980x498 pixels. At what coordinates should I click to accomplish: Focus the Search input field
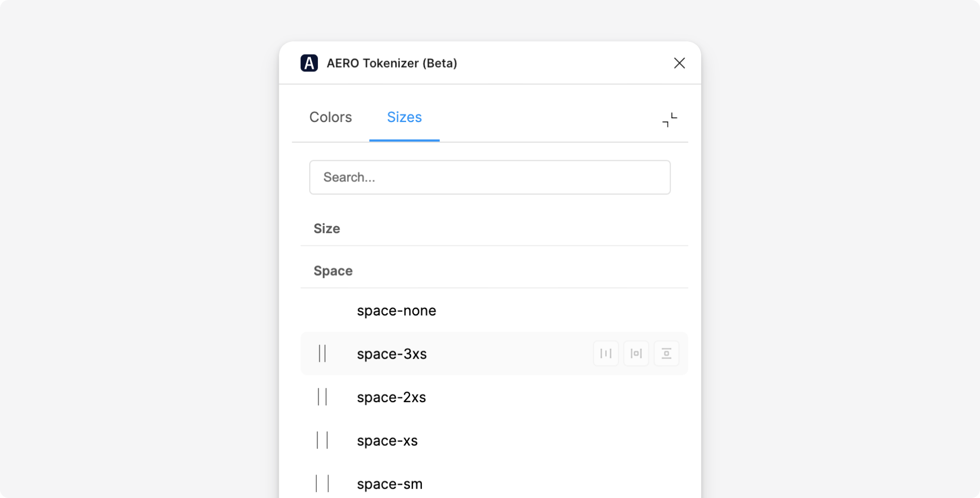[x=489, y=177]
